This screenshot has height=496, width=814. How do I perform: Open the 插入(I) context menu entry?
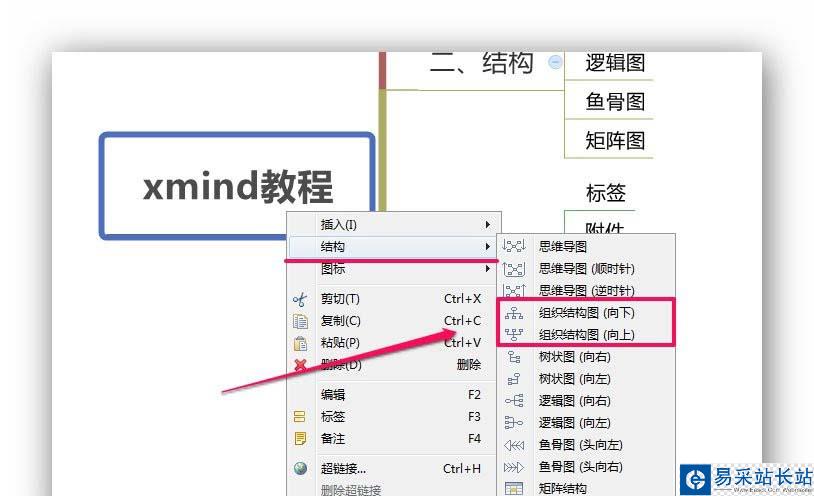[393, 224]
